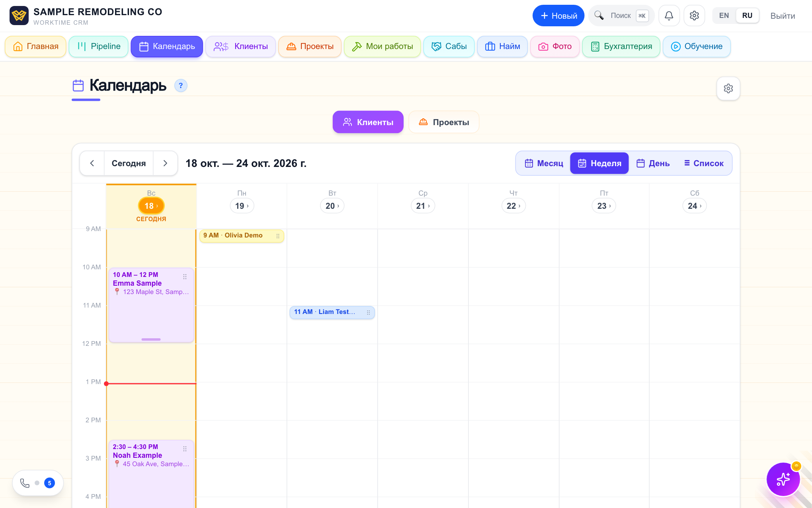The width and height of the screenshot is (812, 508).
Task: Open the notifications bell
Action: [x=669, y=16]
